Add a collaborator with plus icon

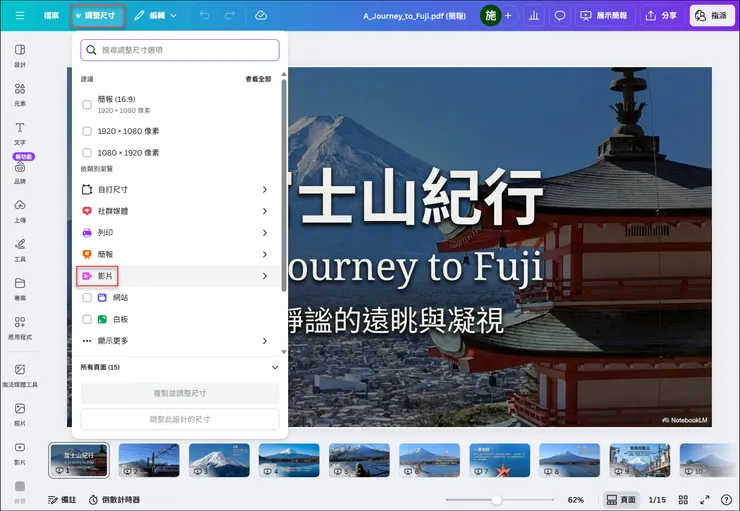508,16
